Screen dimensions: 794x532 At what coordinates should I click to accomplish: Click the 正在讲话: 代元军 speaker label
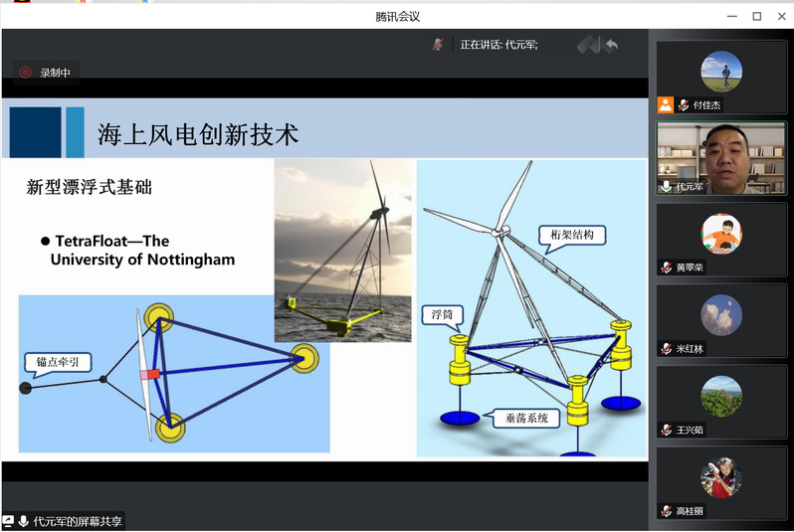[498, 45]
